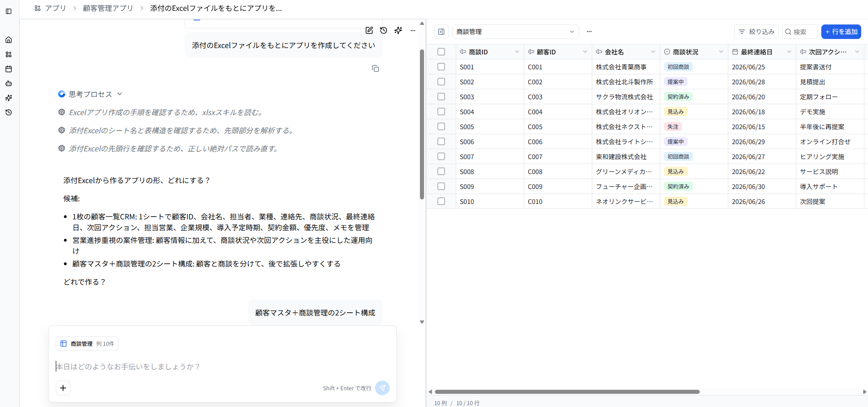Click the chat scroll down arrow

point(422,322)
